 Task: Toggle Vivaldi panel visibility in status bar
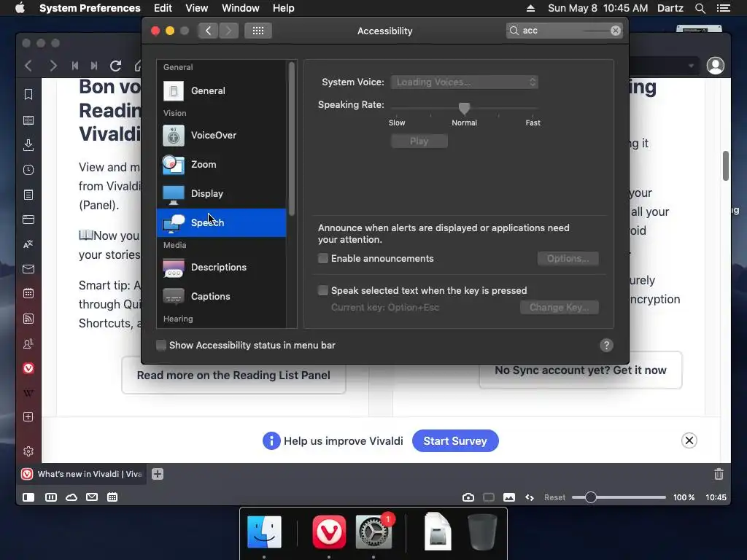coord(28,497)
